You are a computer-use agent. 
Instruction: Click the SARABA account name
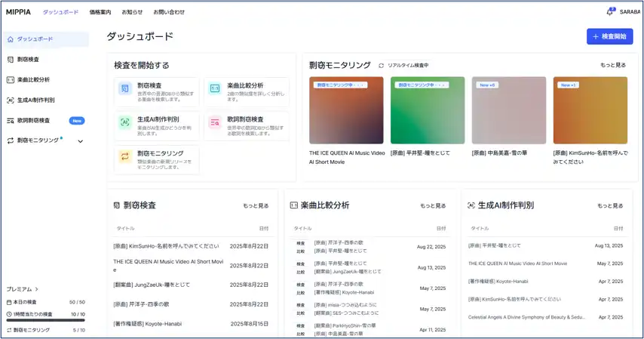630,12
